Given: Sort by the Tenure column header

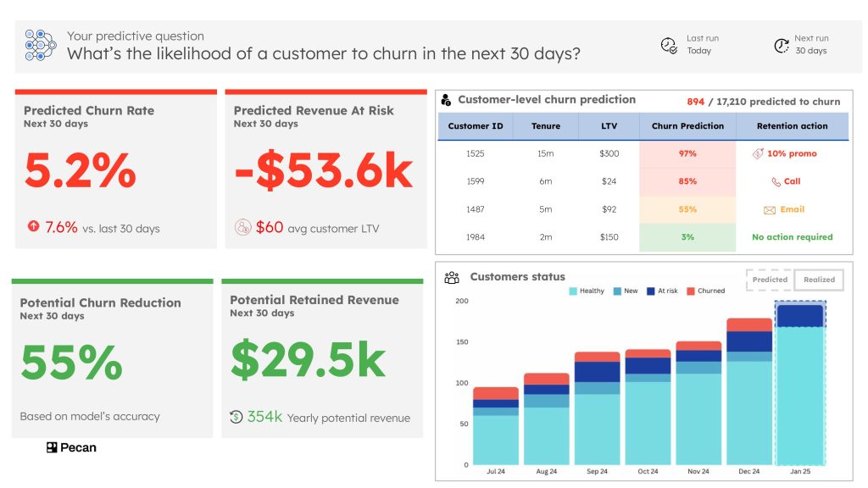Looking at the screenshot, I should click(x=546, y=126).
